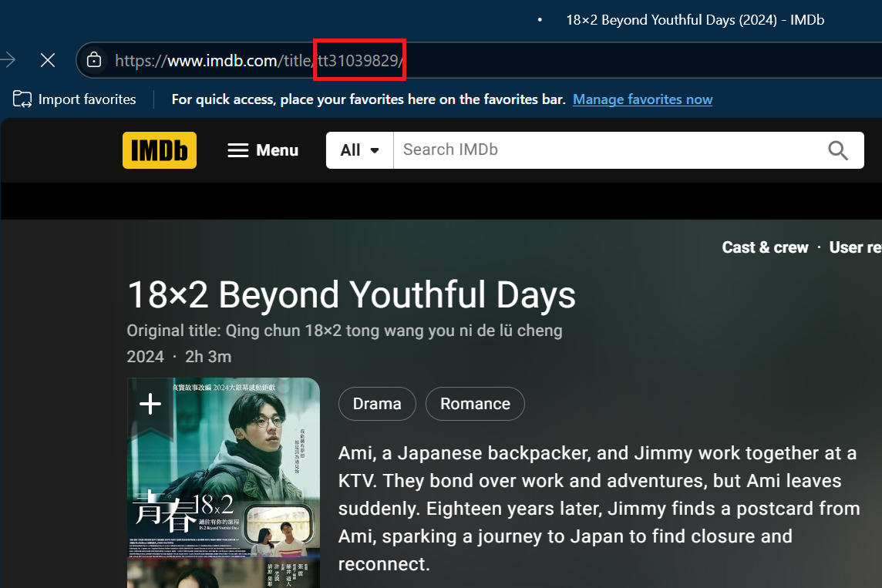Click the search magnifier icon
The height and width of the screenshot is (588, 882).
[x=837, y=150]
